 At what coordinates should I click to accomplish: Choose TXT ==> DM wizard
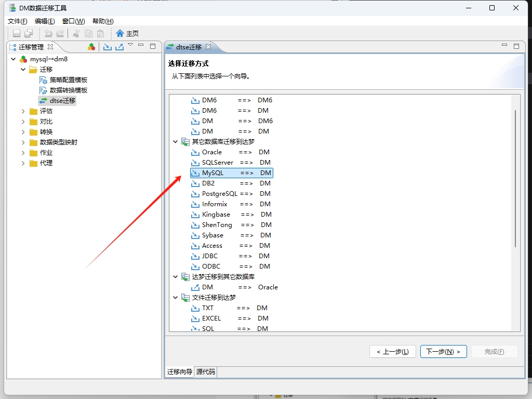pos(229,308)
